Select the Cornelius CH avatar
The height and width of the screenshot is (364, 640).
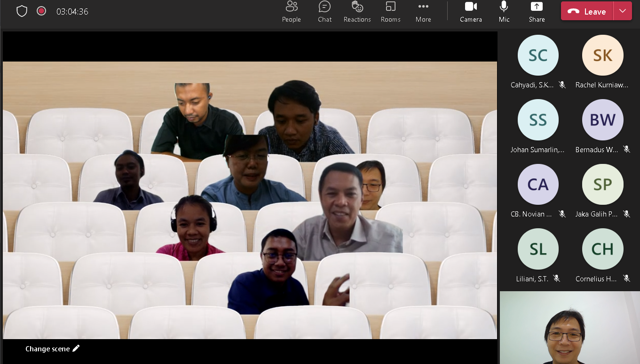(x=602, y=249)
